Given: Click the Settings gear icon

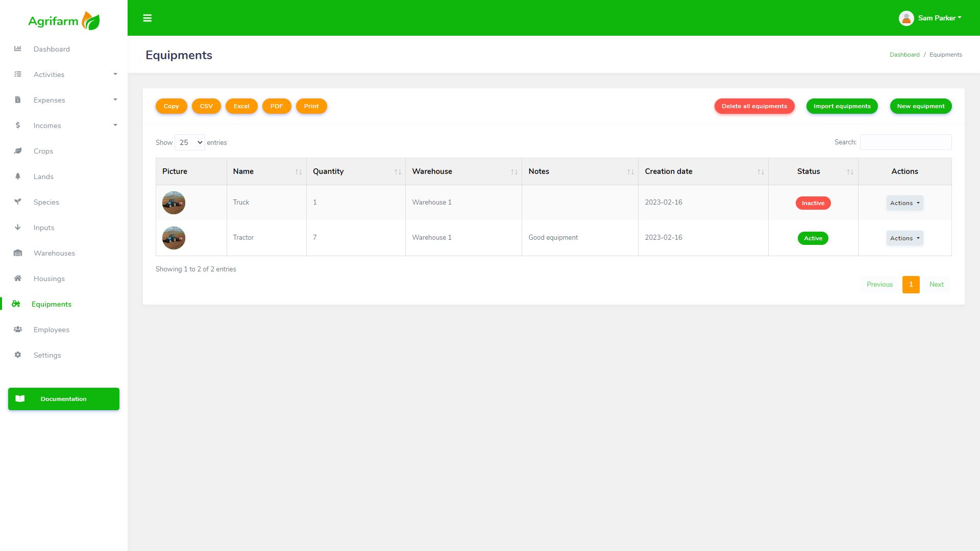Looking at the screenshot, I should (18, 355).
